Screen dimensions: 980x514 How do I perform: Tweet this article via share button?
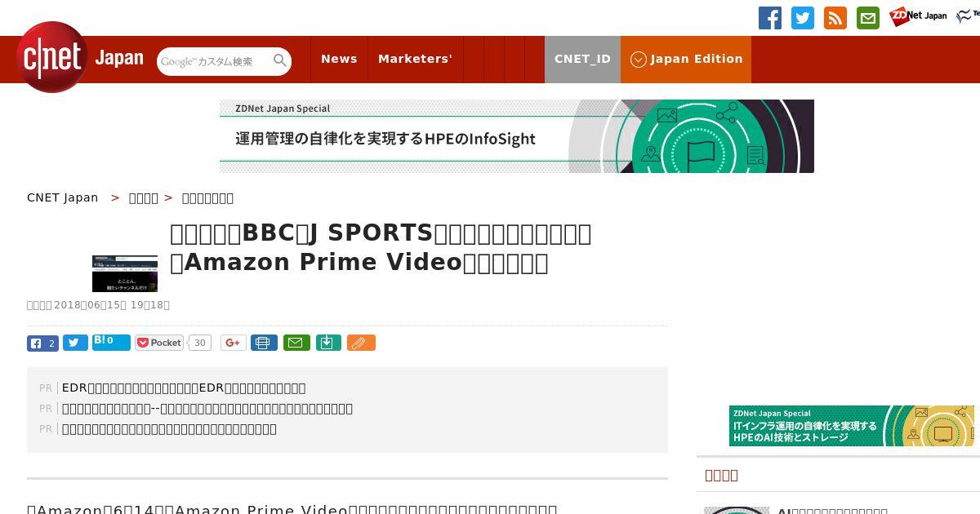[75, 343]
